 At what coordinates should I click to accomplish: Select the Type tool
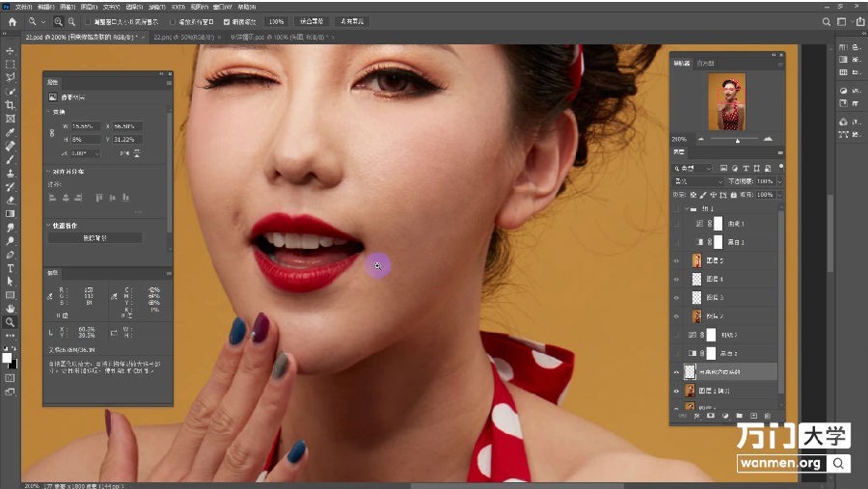coord(10,268)
